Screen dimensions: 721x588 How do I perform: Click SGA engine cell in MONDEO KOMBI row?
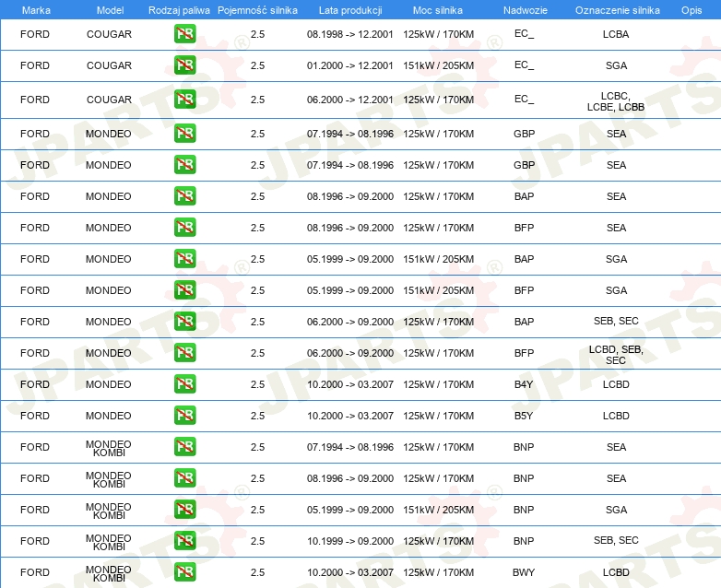(x=616, y=510)
